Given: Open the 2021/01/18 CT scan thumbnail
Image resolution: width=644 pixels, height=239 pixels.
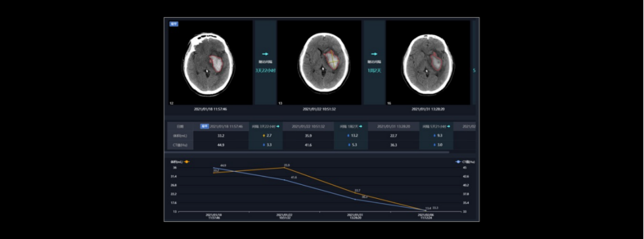Looking at the screenshot, I should (210, 63).
